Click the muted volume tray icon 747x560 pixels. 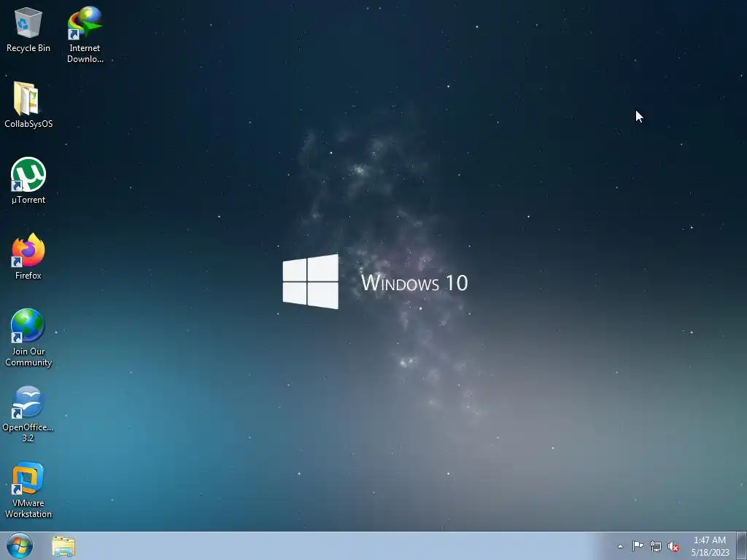[x=673, y=547]
